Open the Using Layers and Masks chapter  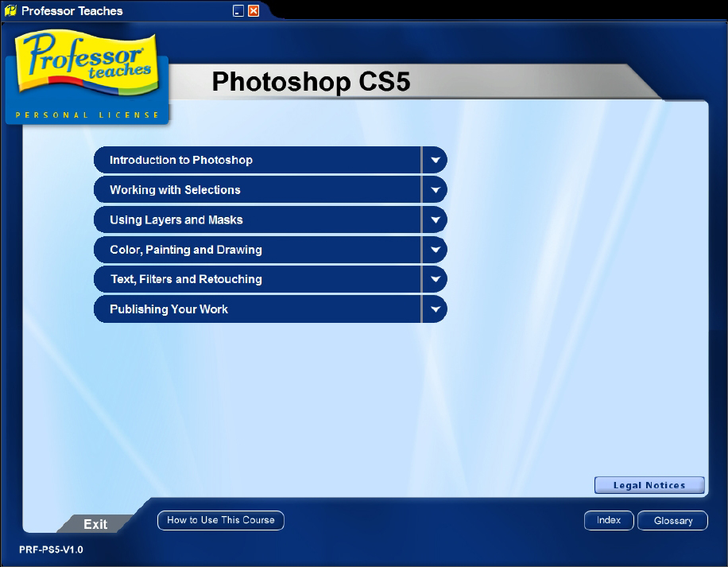click(x=258, y=219)
